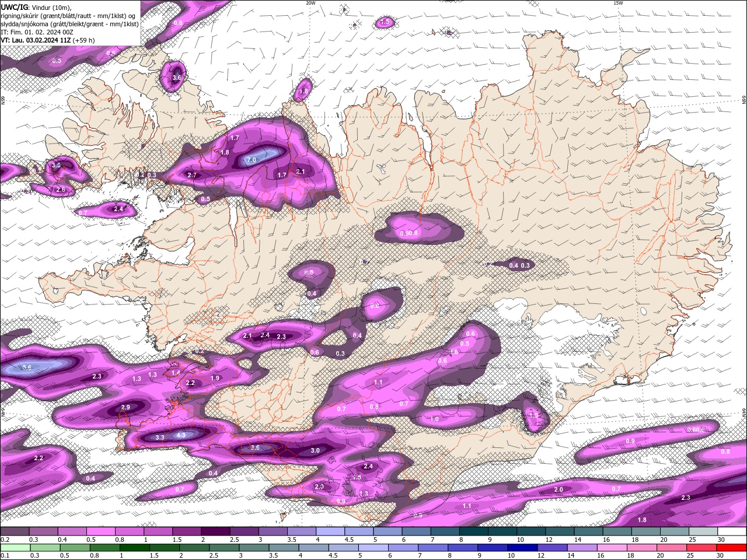Click the white 30 mm snow legend swatch
The width and height of the screenshot is (747, 560).
(x=732, y=531)
